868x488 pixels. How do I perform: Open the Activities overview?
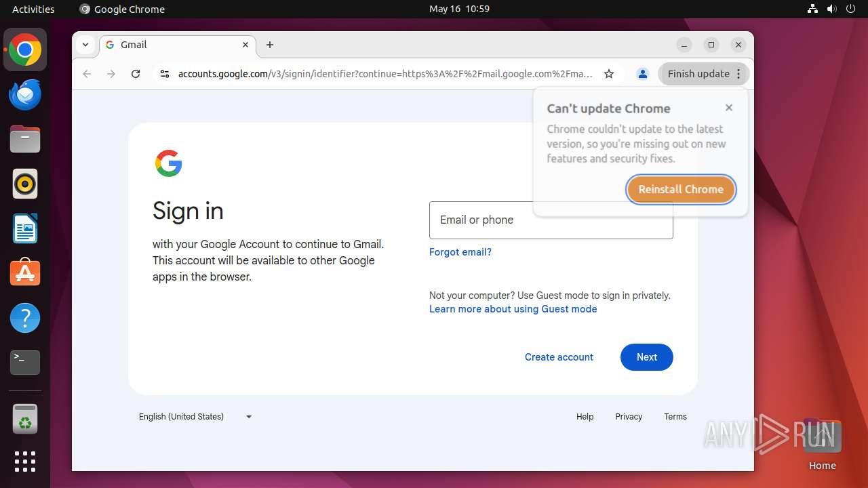[x=33, y=9]
